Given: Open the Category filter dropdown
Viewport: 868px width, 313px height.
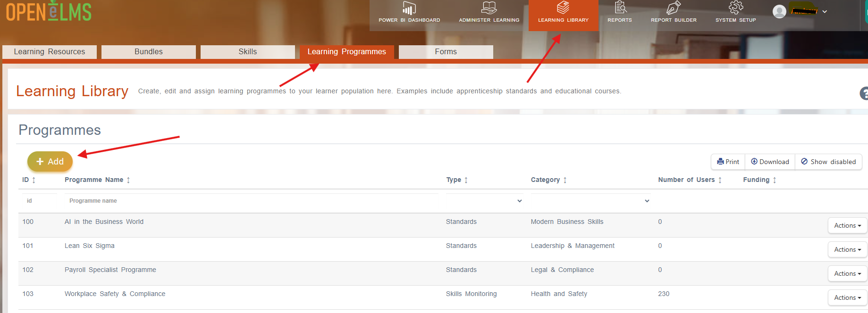Looking at the screenshot, I should (x=590, y=201).
